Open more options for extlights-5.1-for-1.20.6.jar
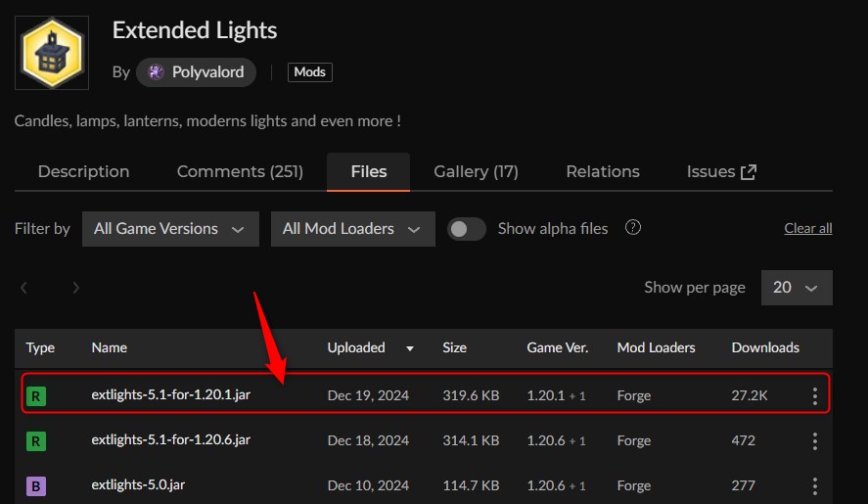Viewport: 868px width, 504px height. [x=815, y=440]
